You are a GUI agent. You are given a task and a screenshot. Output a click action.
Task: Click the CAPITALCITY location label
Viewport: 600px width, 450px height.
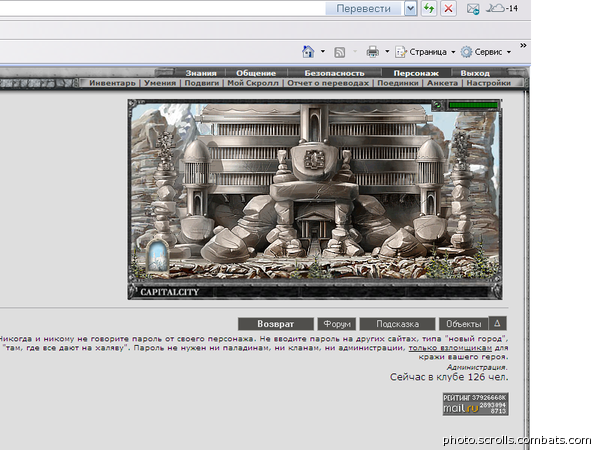click(170, 292)
